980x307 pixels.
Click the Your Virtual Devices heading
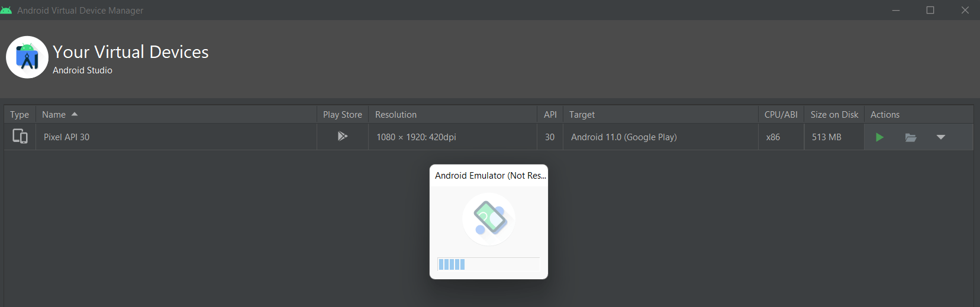[x=131, y=52]
